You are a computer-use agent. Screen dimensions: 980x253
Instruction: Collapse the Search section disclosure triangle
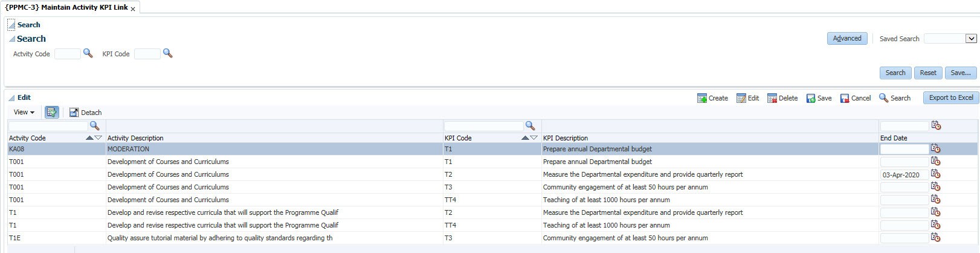12,39
